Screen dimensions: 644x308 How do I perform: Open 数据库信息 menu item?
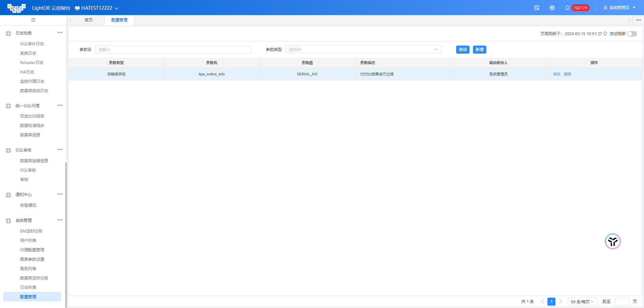tap(30, 135)
